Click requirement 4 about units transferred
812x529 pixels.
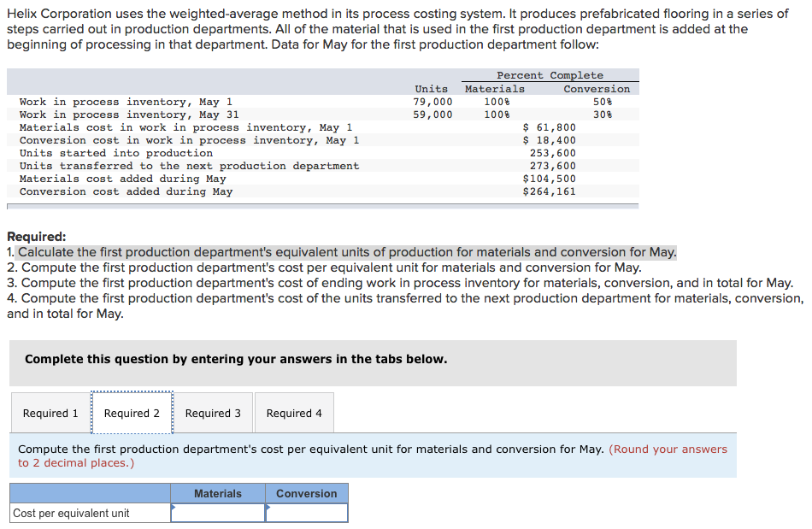[405, 306]
